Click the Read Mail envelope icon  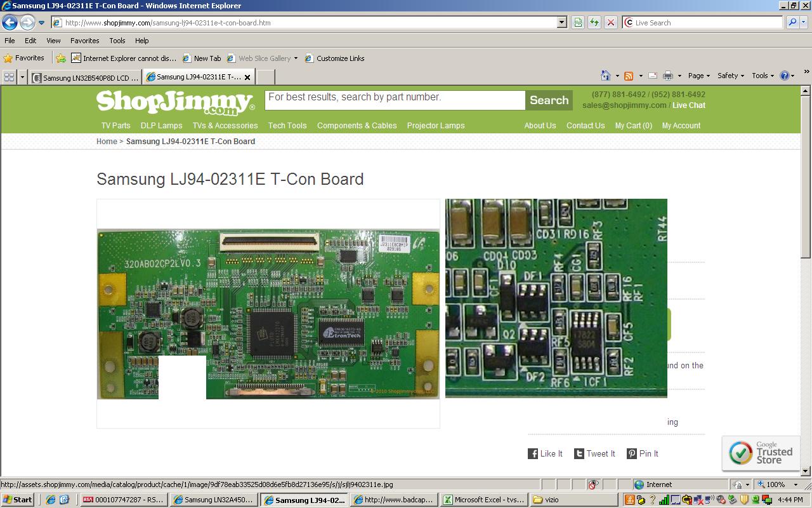[x=652, y=76]
